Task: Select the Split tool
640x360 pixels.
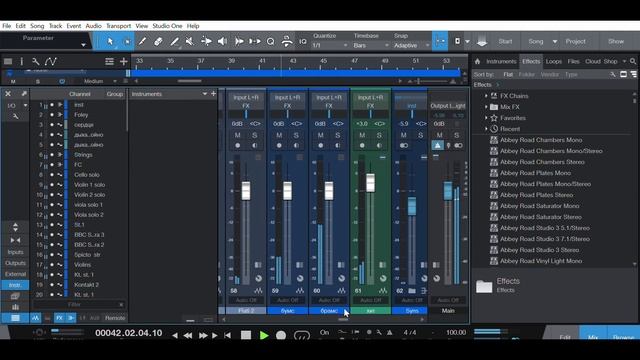Action: [142, 41]
